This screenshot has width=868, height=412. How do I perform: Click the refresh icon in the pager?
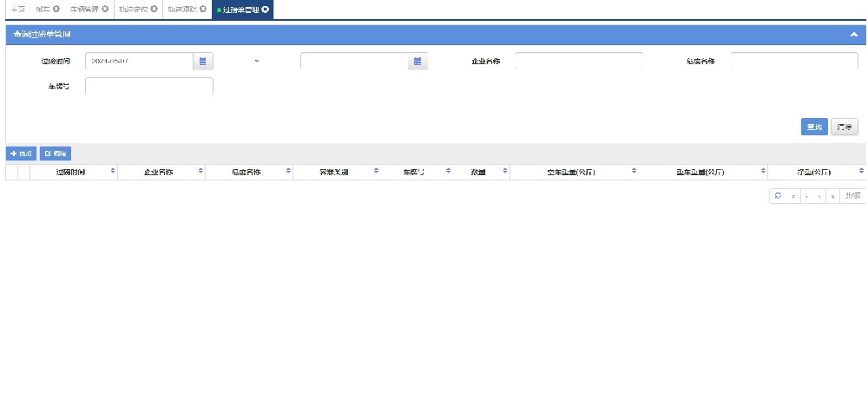[779, 196]
